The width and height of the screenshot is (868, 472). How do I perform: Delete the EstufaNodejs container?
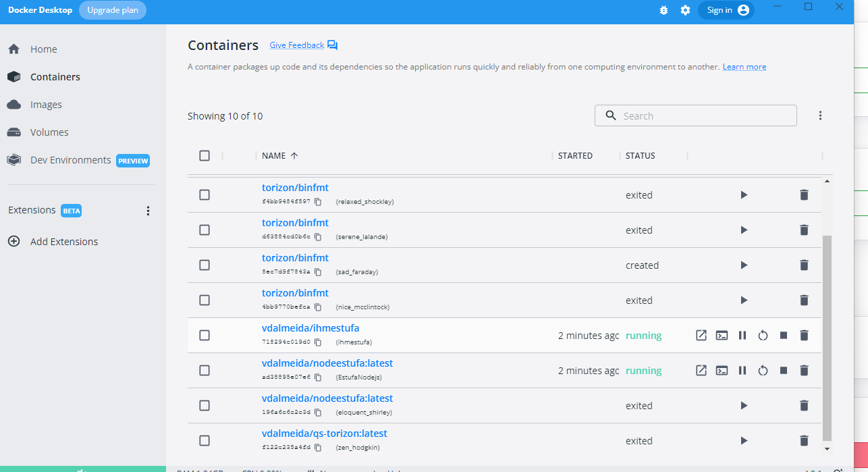(x=804, y=370)
